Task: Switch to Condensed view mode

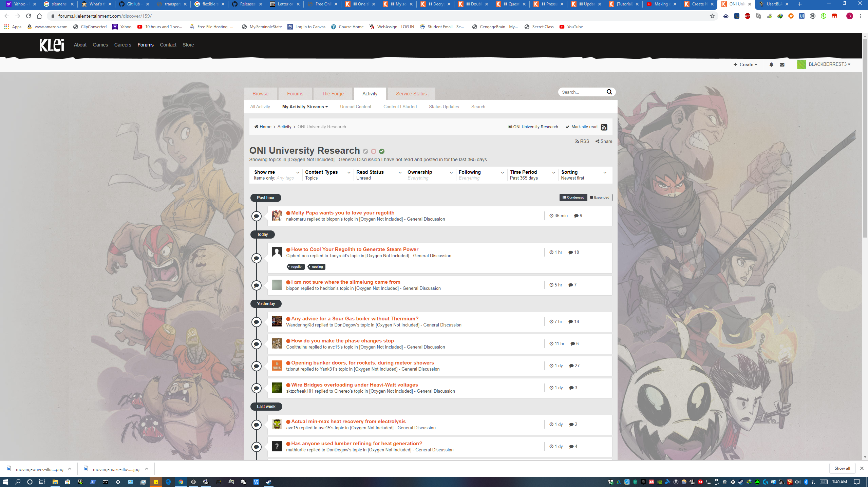Action: point(573,197)
